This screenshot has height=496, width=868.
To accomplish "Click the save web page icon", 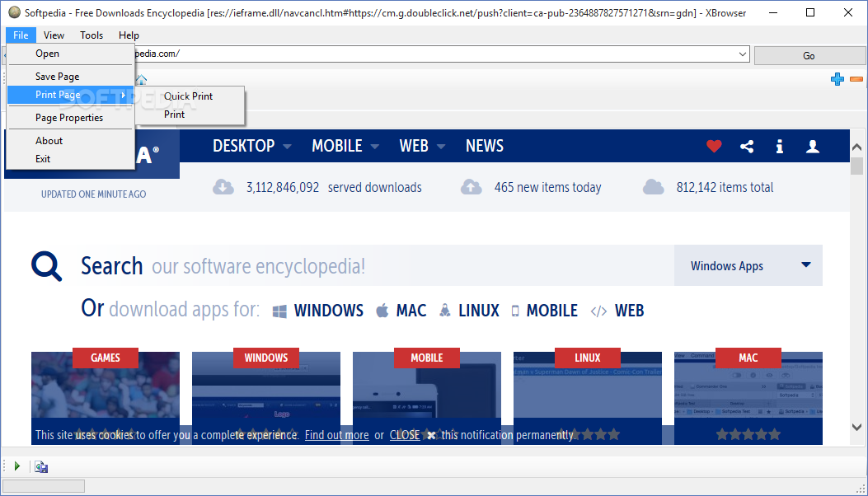I will [41, 466].
